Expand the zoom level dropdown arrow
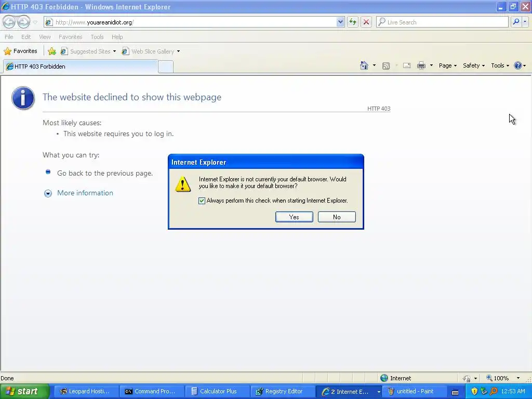 [518, 378]
